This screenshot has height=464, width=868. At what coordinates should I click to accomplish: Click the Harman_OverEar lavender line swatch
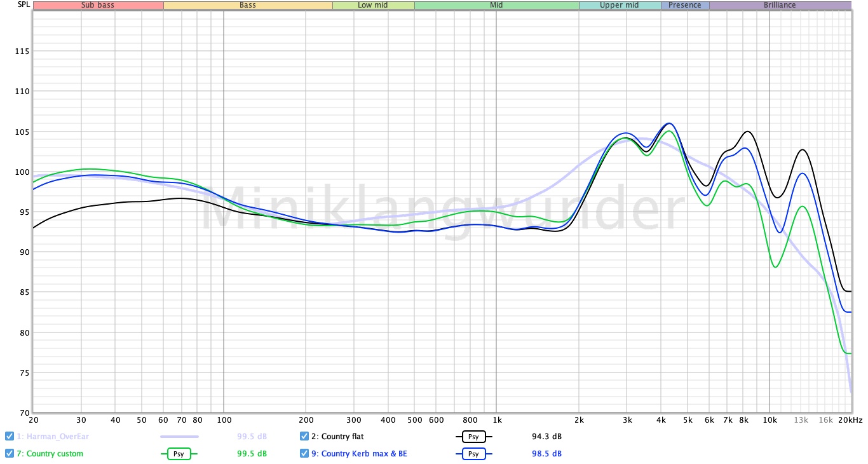pyautogui.click(x=179, y=437)
